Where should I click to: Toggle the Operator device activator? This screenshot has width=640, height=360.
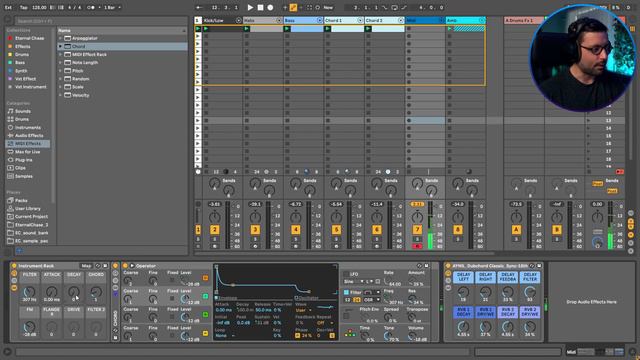125,266
